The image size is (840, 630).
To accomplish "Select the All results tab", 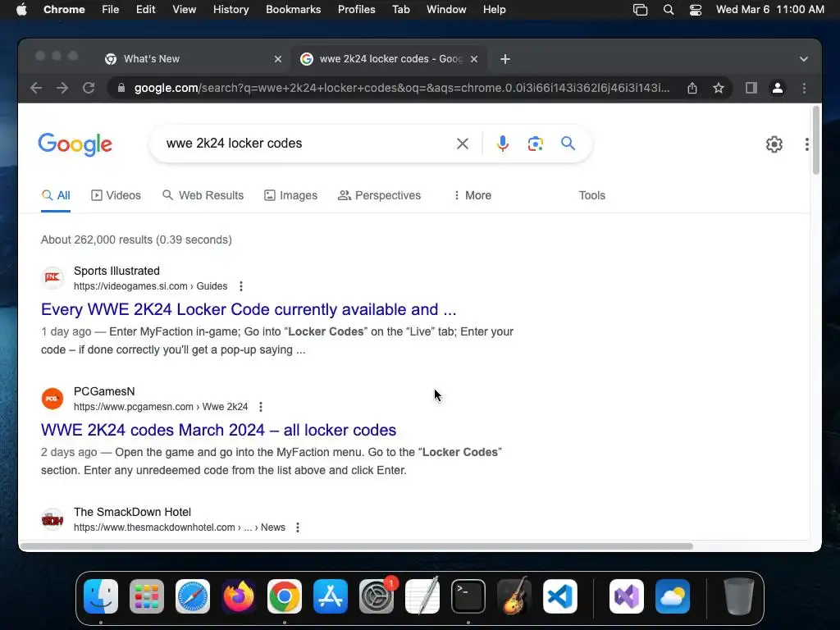I will pyautogui.click(x=56, y=195).
